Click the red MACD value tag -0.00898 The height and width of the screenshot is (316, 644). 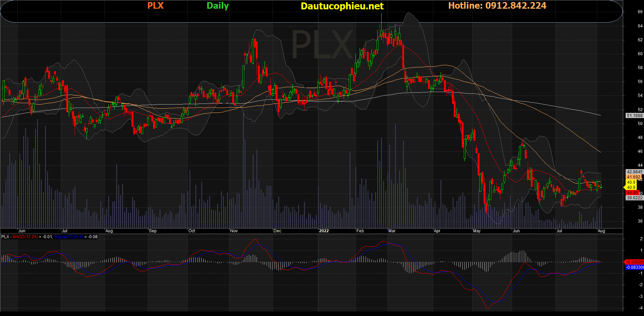click(x=635, y=262)
